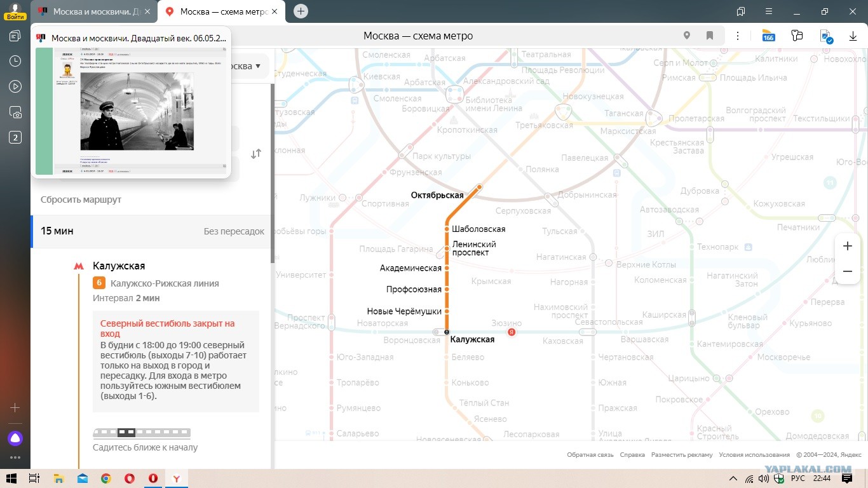The width and height of the screenshot is (868, 488).
Task: Open the bookmarks collections icon in title bar
Action: pos(741,11)
